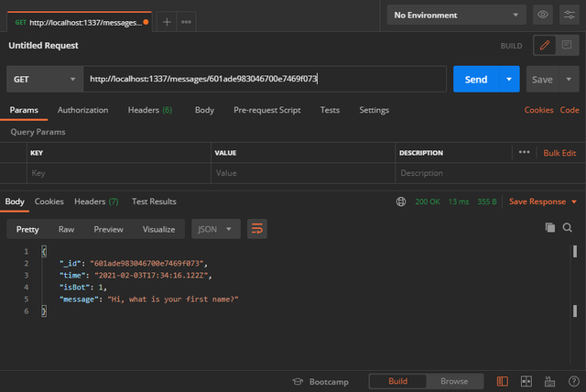This screenshot has height=392, width=586.
Task: Open the help question mark icon
Action: pyautogui.click(x=574, y=382)
